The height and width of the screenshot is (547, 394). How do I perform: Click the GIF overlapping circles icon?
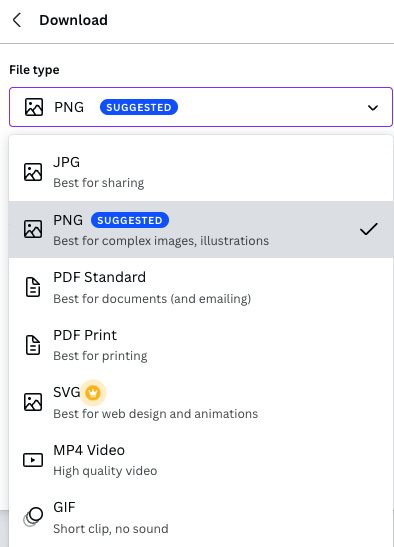(33, 517)
